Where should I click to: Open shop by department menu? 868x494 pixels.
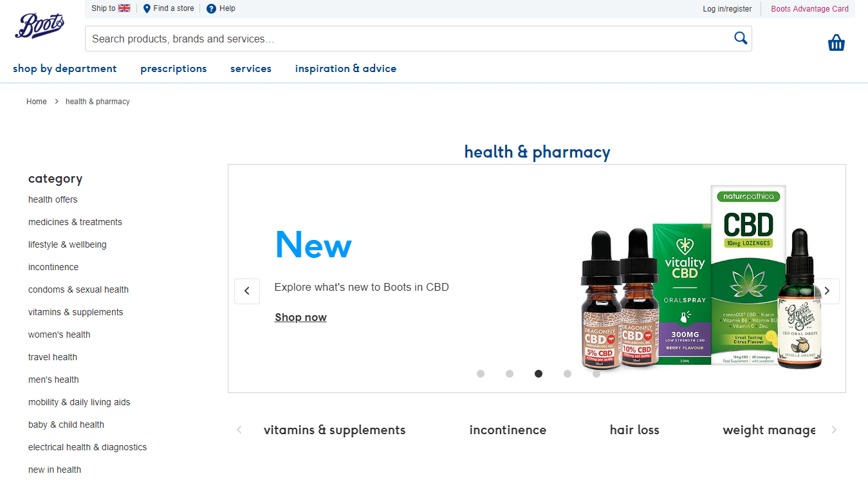(x=65, y=68)
